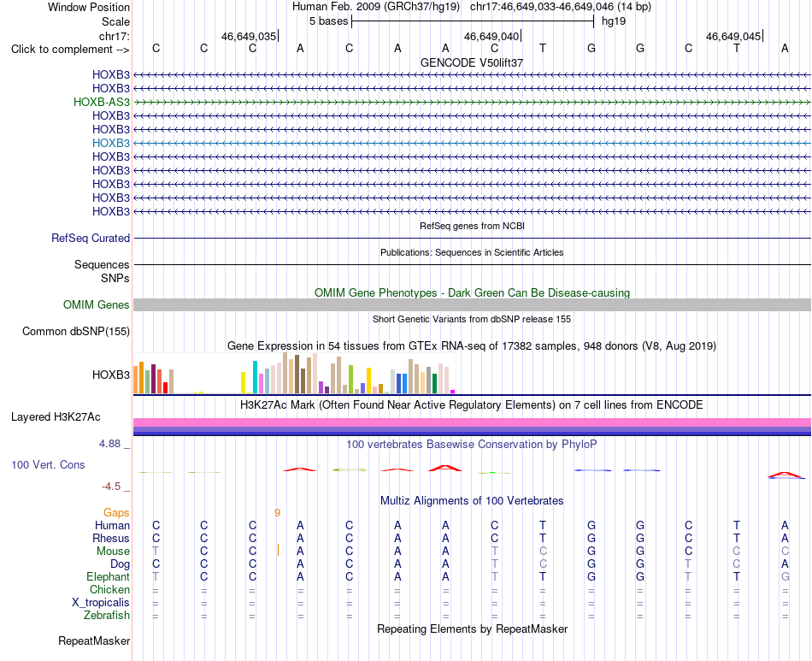The image size is (812, 661).
Task: Click the bright green bar in GTEx chart
Action: tap(350, 379)
